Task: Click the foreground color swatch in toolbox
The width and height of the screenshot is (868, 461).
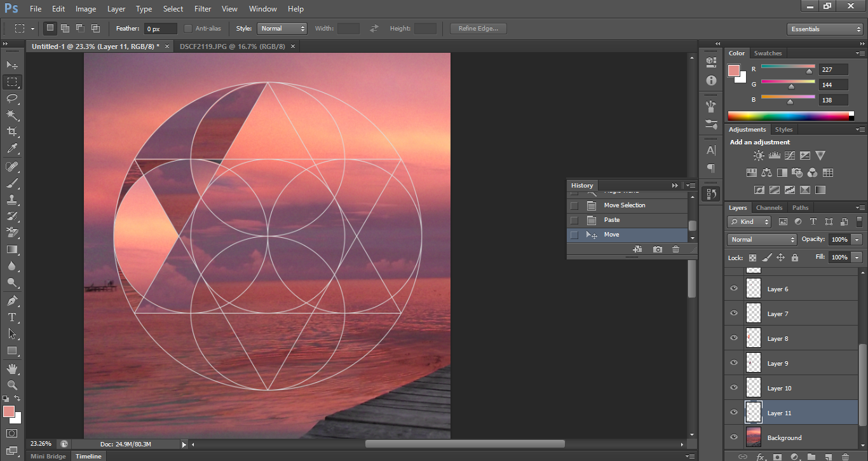Action: [x=9, y=411]
